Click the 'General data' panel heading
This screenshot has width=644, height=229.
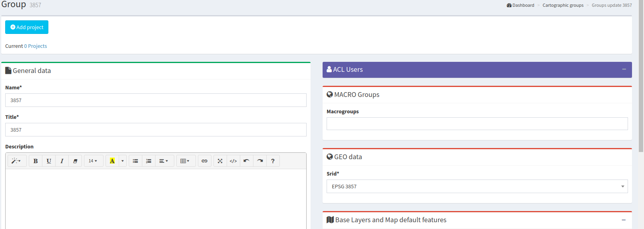pos(28,71)
